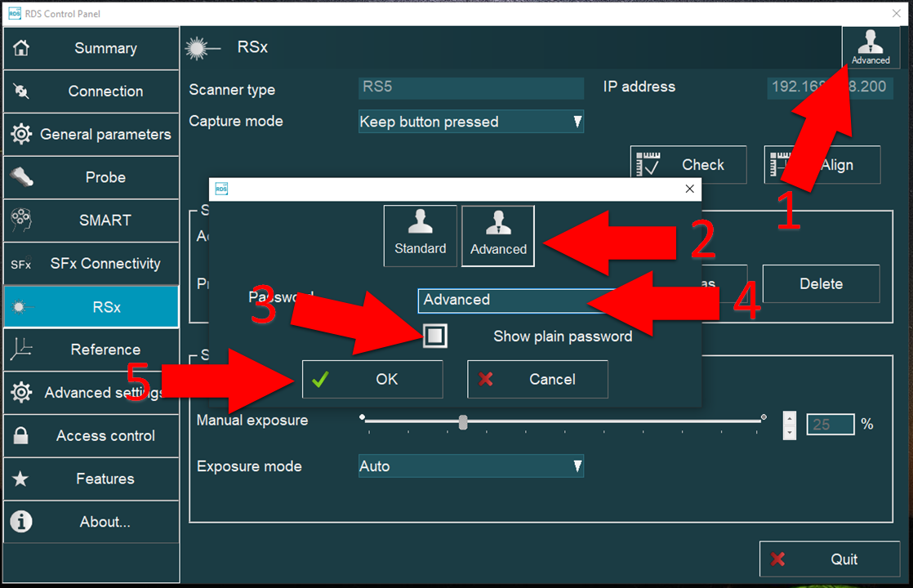The image size is (913, 588).
Task: Click the plug icon next to Connection
Action: pos(21,91)
